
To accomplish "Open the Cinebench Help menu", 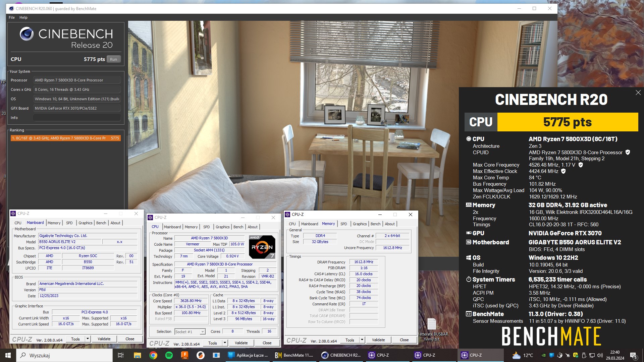I will pyautogui.click(x=23, y=17).
